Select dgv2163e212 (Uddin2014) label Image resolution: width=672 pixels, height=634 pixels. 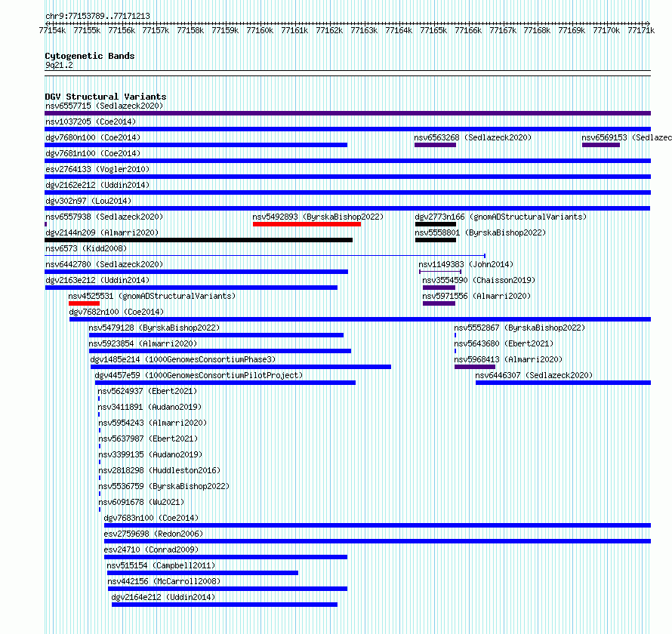[x=97, y=280]
